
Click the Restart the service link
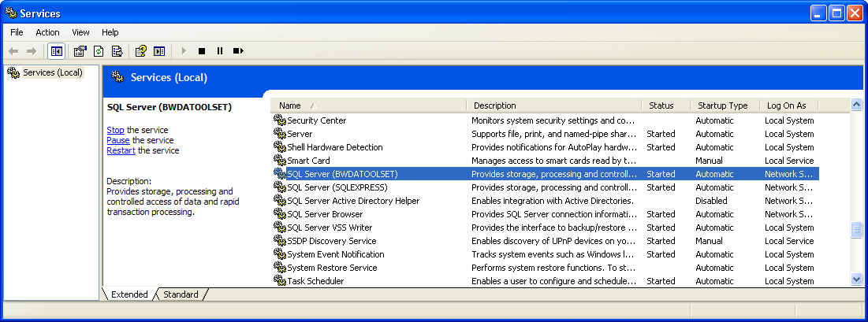[x=121, y=150]
